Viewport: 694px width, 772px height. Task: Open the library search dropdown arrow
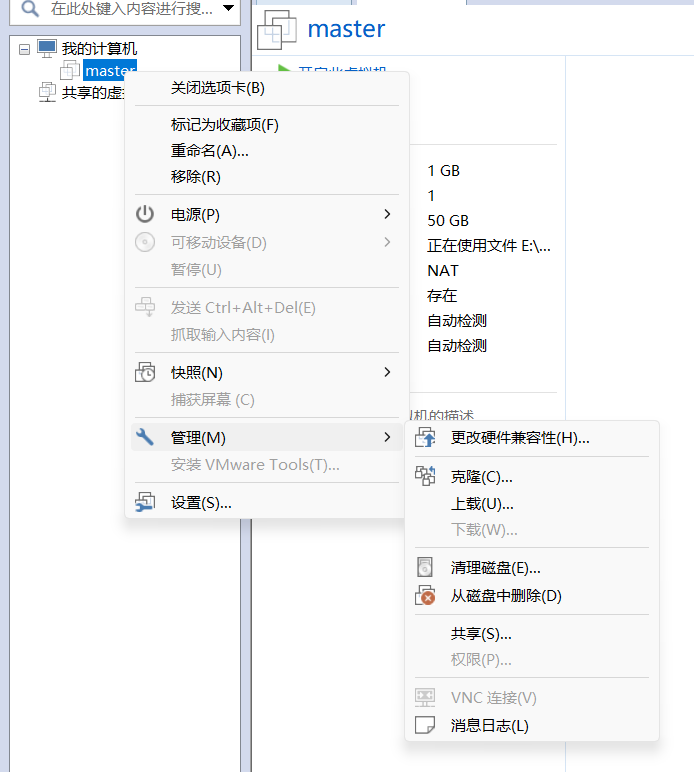point(228,8)
